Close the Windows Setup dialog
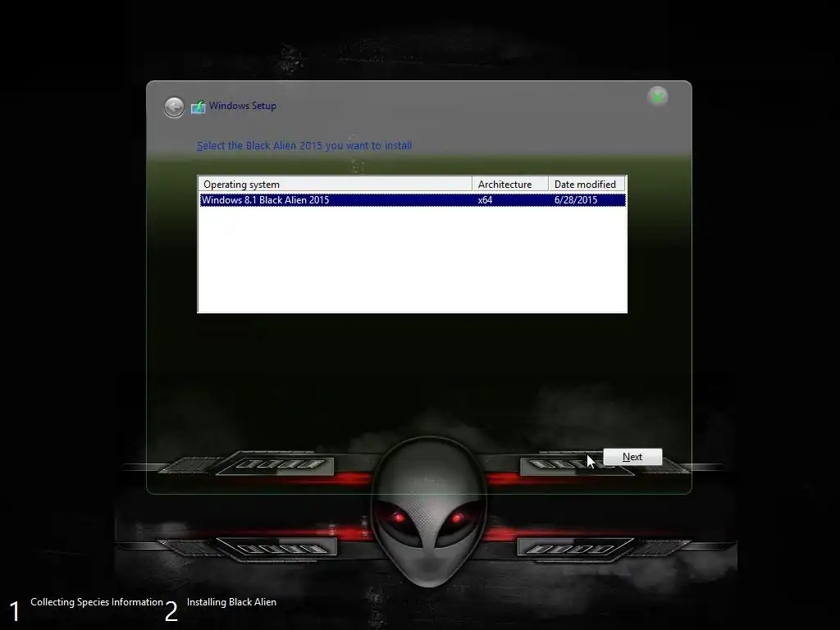The width and height of the screenshot is (840, 630). pos(657,97)
